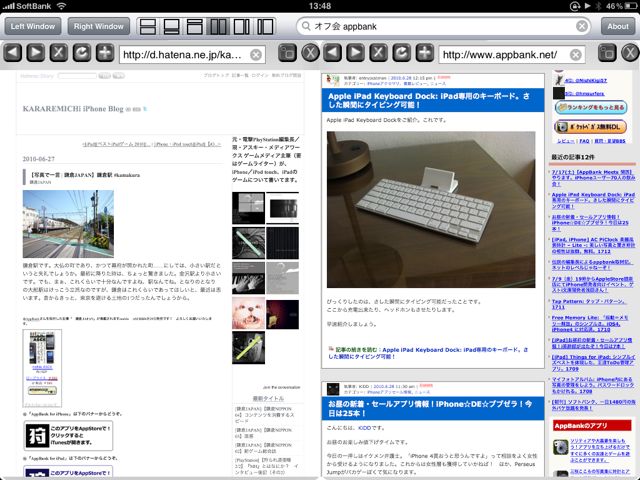Focus the www.appbank.net URL field
Screen dimensions: 640x480
coord(512,55)
